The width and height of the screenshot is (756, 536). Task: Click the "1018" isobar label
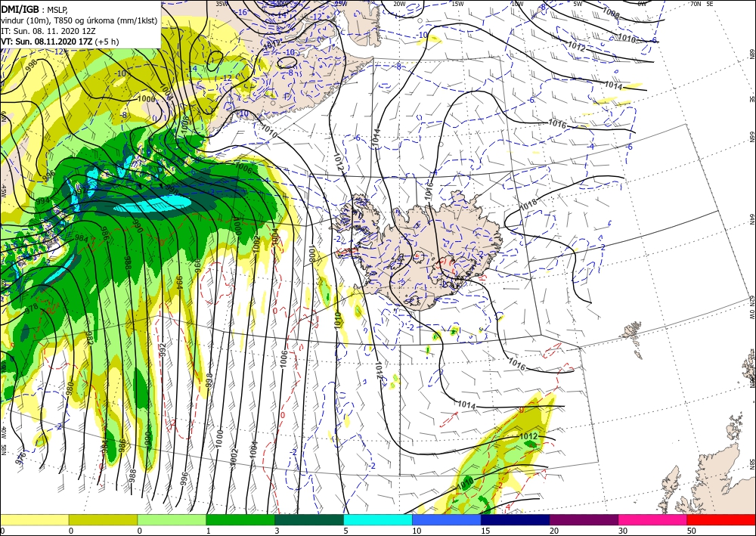tap(528, 205)
